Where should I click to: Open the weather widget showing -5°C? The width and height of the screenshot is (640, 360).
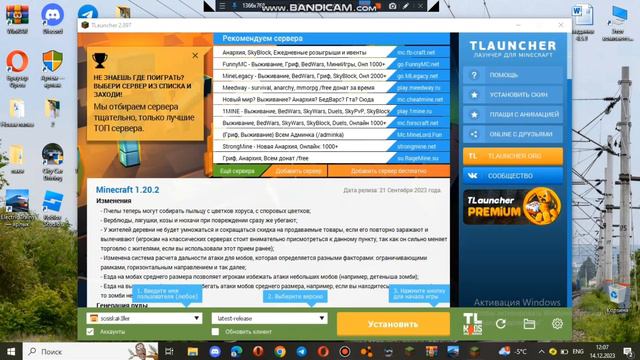[513, 351]
